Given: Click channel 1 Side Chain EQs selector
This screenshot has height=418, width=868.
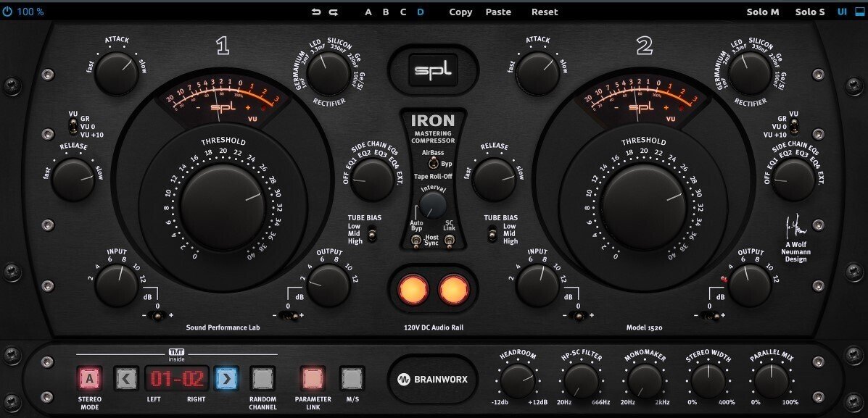Looking at the screenshot, I should point(372,180).
